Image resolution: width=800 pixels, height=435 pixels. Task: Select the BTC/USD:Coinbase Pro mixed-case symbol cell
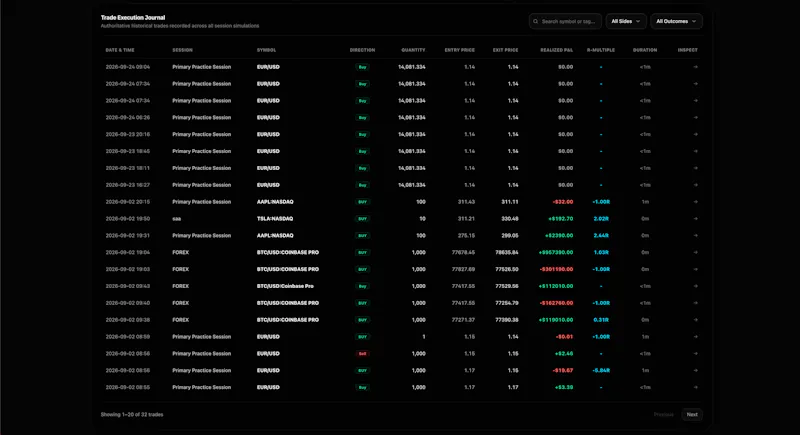tap(285, 286)
